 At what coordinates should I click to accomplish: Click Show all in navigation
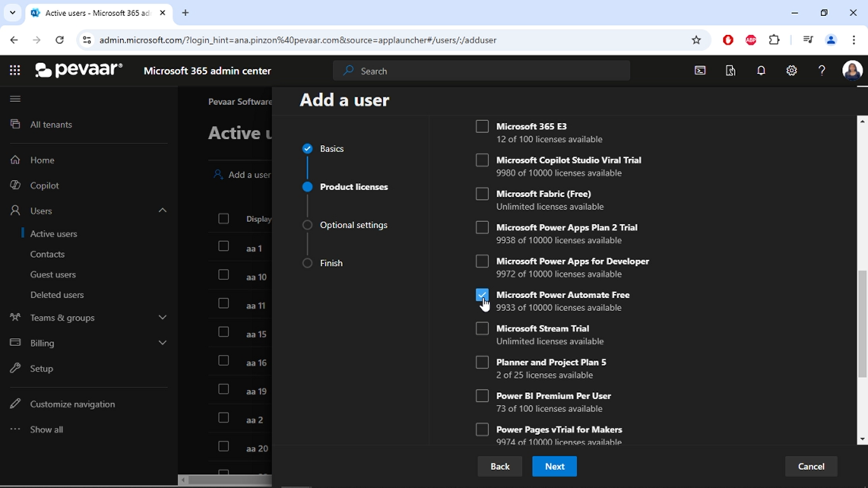point(46,430)
